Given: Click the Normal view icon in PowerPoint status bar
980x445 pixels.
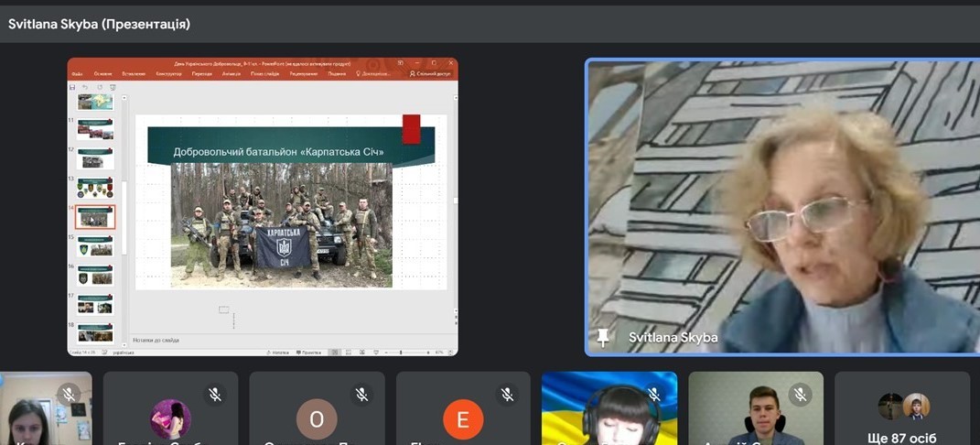Looking at the screenshot, I should [335, 353].
